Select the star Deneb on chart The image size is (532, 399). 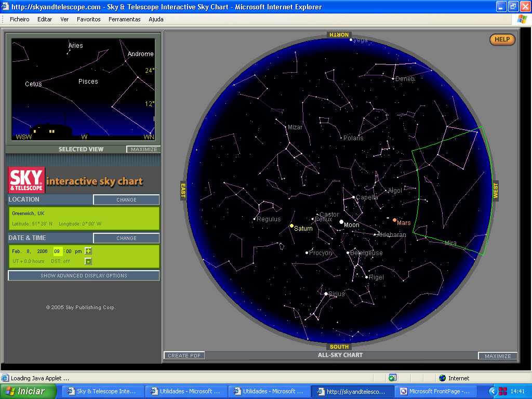pyautogui.click(x=393, y=79)
